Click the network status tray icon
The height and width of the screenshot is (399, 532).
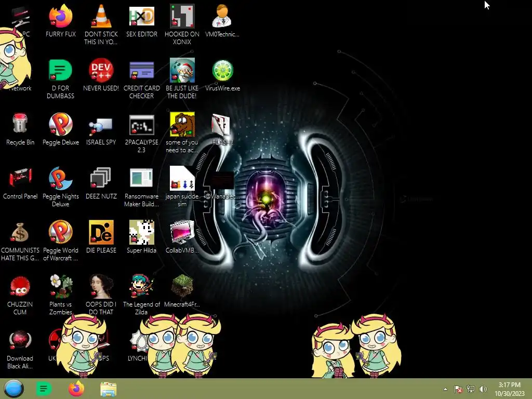471,389
